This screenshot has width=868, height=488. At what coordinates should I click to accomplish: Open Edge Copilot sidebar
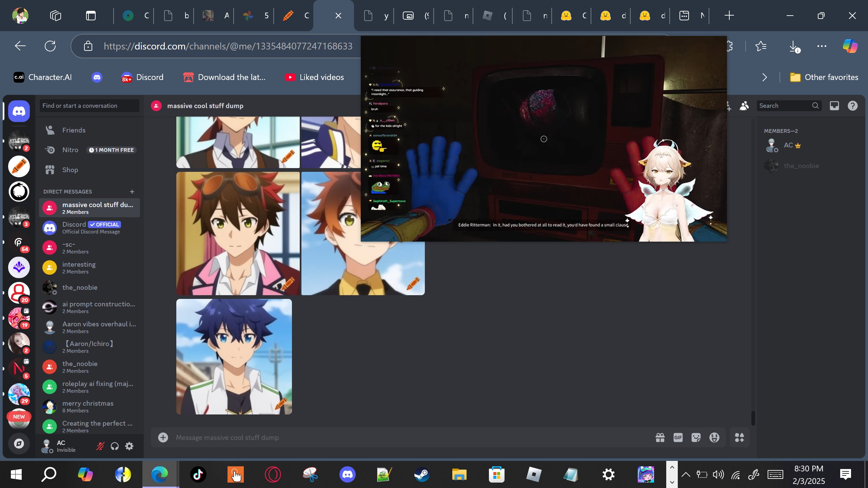pos(850,46)
